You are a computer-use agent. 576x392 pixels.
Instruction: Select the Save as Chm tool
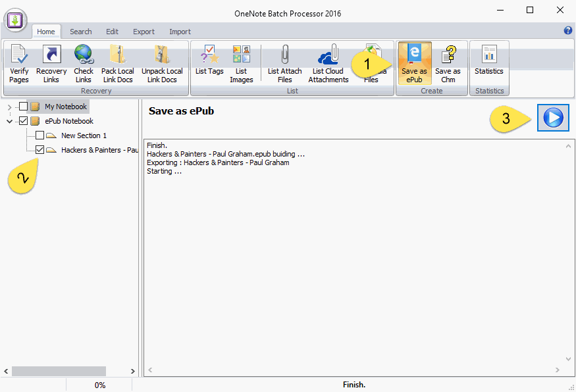pyautogui.click(x=448, y=64)
